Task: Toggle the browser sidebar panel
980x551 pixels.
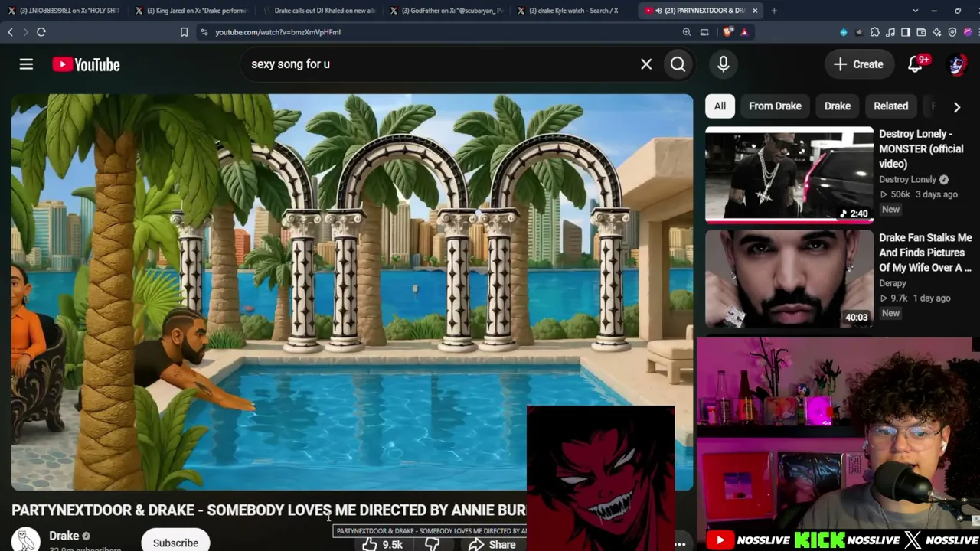Action: pyautogui.click(x=906, y=32)
